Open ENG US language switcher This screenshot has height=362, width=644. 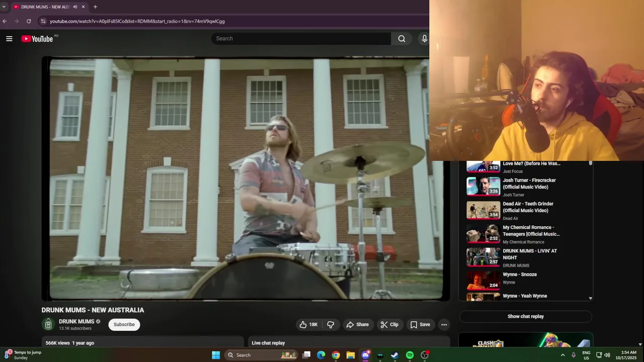[586, 355]
